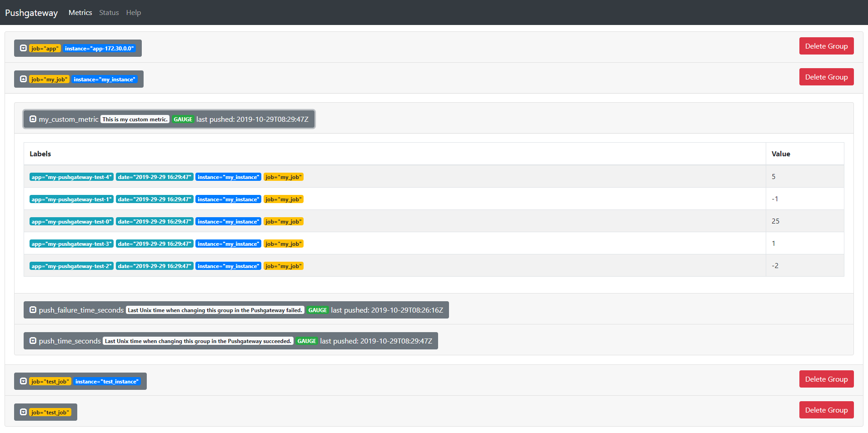Click the GAUGE badge on my_custom_metric
Screen dimensions: 868x433
pyautogui.click(x=183, y=119)
